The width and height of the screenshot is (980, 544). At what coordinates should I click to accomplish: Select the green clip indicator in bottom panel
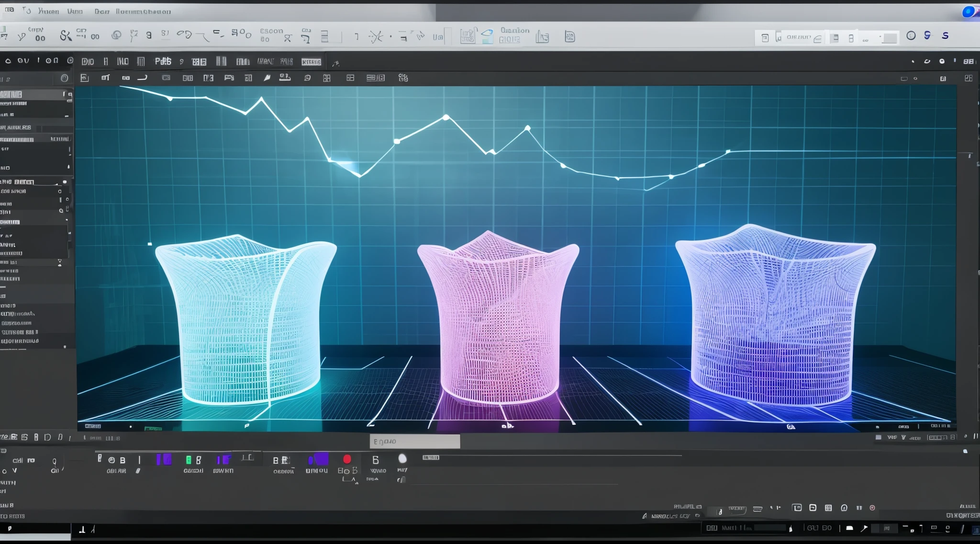189,460
